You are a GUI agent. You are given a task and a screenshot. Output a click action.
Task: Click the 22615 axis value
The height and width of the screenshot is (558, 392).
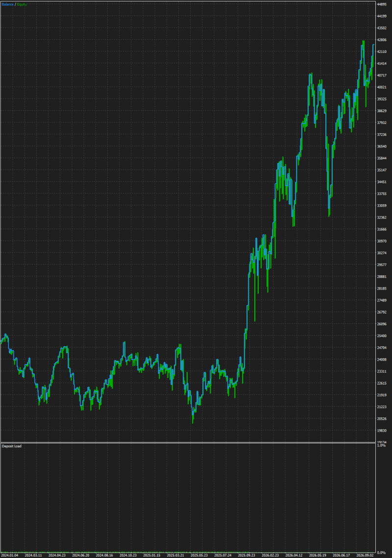click(x=382, y=383)
